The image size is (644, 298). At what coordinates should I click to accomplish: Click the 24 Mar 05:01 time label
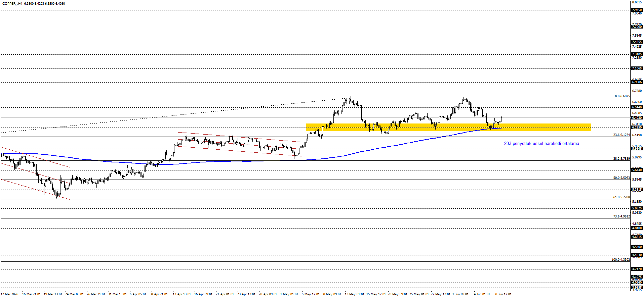(x=75, y=294)
